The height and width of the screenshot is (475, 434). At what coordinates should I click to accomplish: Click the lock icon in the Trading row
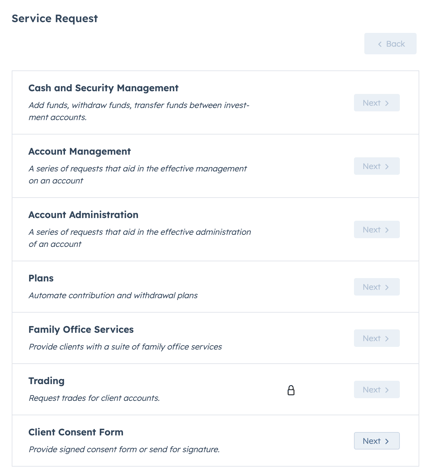coord(291,390)
